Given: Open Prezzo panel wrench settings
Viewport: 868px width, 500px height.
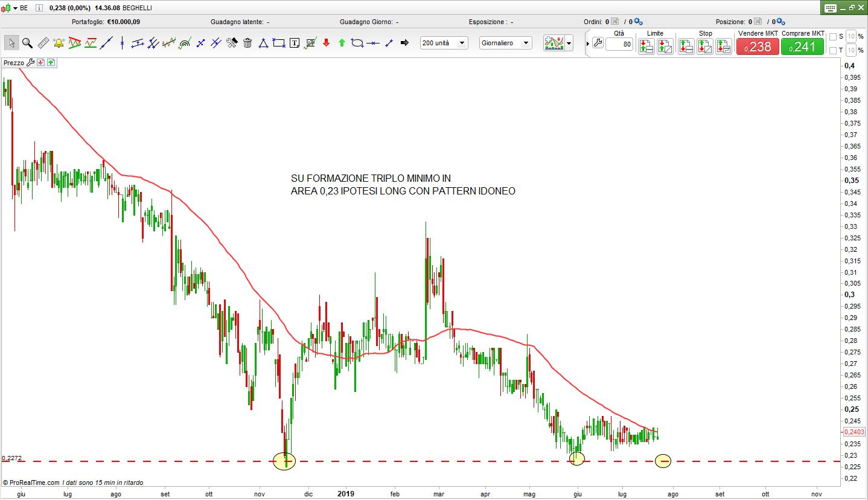Looking at the screenshot, I should click(31, 62).
